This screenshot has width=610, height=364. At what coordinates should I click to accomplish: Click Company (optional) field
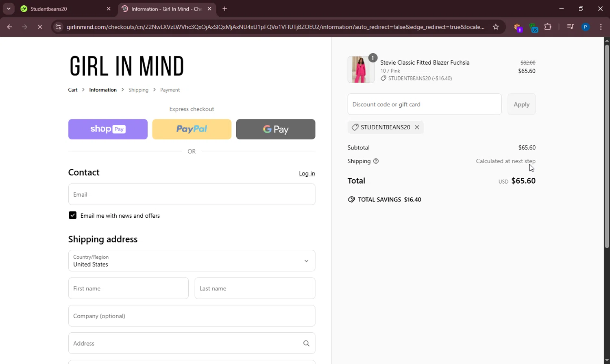(x=192, y=316)
